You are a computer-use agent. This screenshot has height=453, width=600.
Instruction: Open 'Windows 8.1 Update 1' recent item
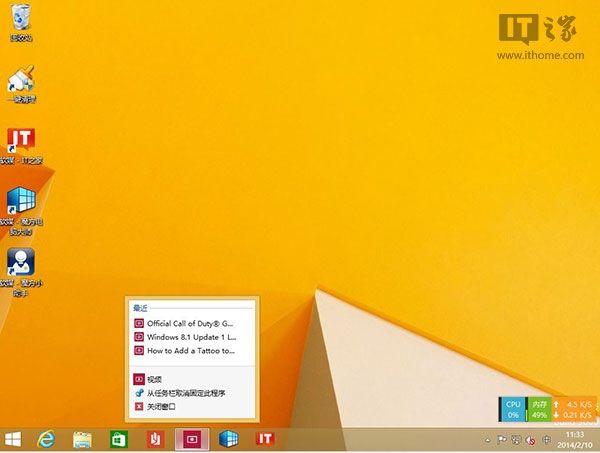coord(191,337)
